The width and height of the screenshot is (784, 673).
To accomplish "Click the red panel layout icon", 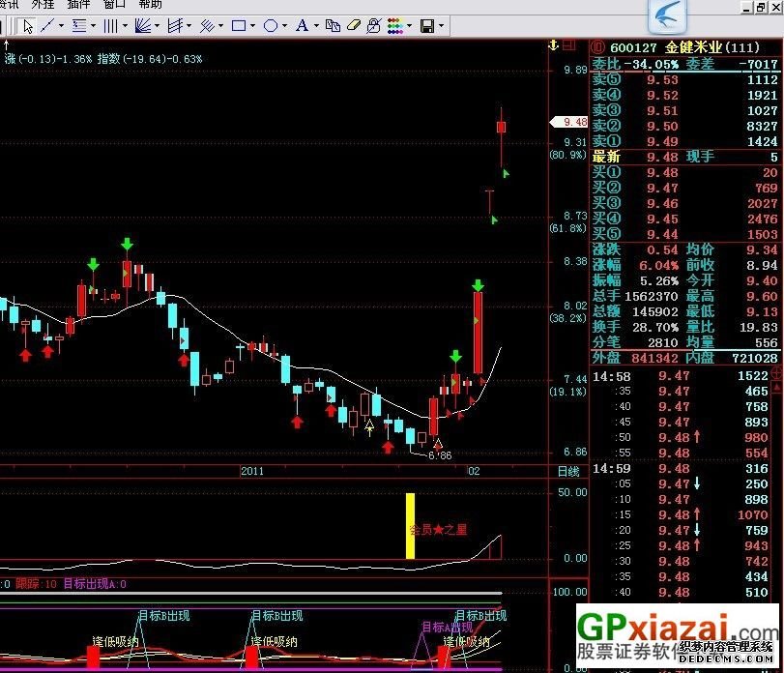I will click(569, 45).
